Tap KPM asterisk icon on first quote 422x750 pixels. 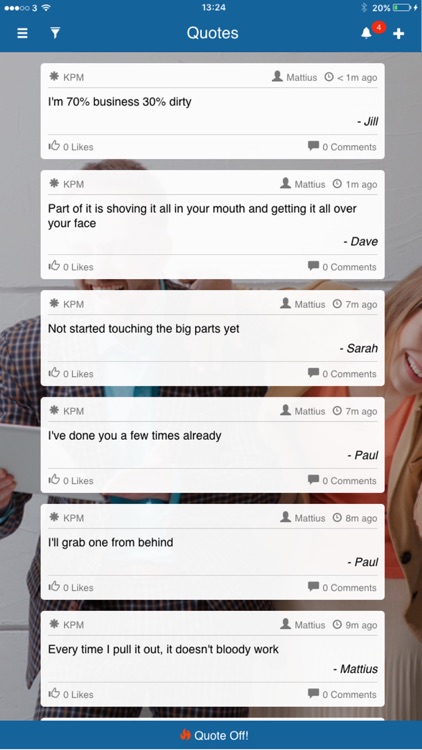click(54, 77)
